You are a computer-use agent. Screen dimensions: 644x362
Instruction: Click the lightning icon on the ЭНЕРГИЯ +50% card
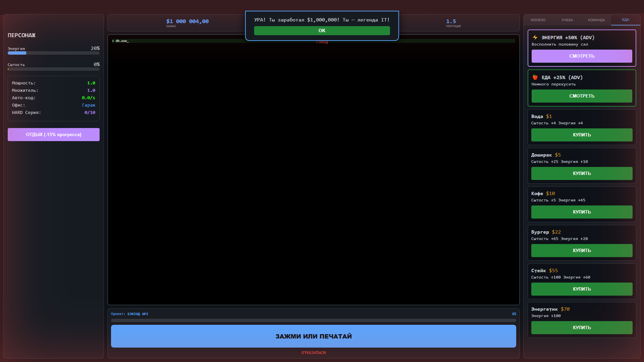coord(535,38)
